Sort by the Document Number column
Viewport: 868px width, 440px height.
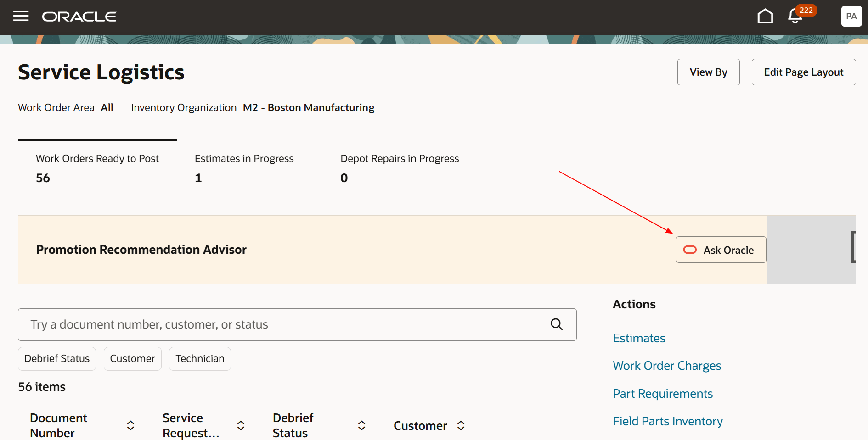pyautogui.click(x=130, y=425)
